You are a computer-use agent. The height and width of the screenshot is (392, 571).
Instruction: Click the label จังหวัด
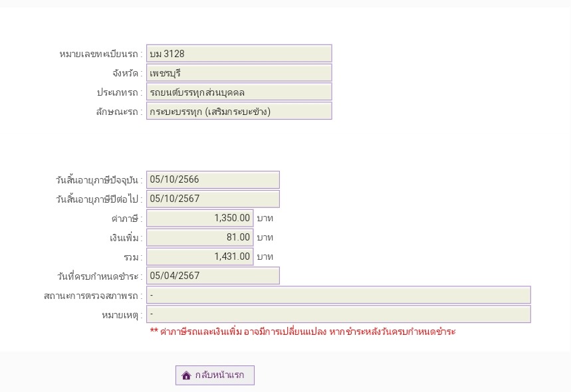(128, 74)
